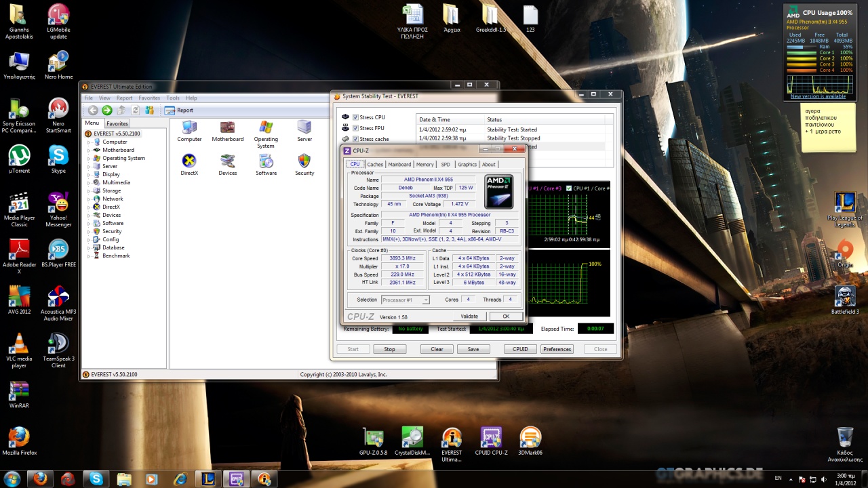Switch to the Graphics tab in CPU-Z
This screenshot has width=868, height=488.
pyautogui.click(x=467, y=165)
